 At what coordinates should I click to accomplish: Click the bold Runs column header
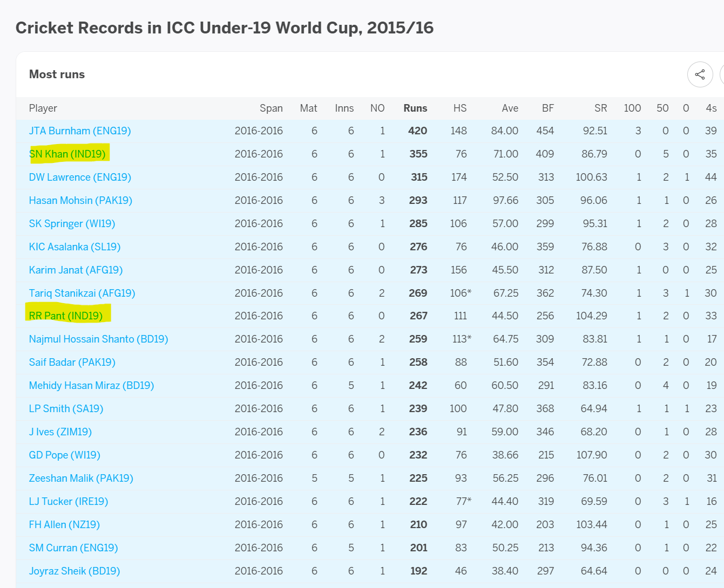[415, 108]
